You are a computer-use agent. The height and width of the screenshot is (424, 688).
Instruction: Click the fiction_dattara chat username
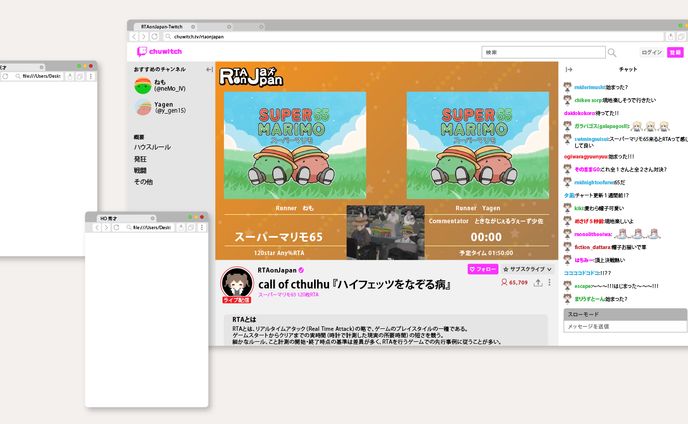pos(592,247)
